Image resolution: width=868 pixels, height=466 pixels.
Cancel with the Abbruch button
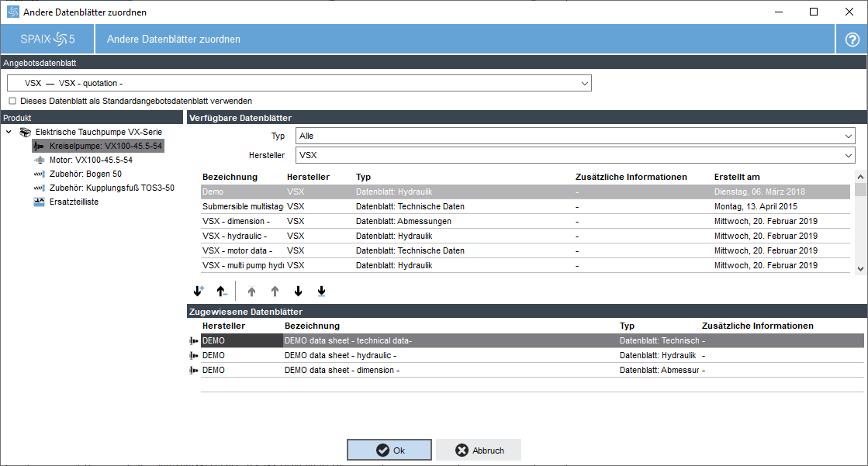479,450
